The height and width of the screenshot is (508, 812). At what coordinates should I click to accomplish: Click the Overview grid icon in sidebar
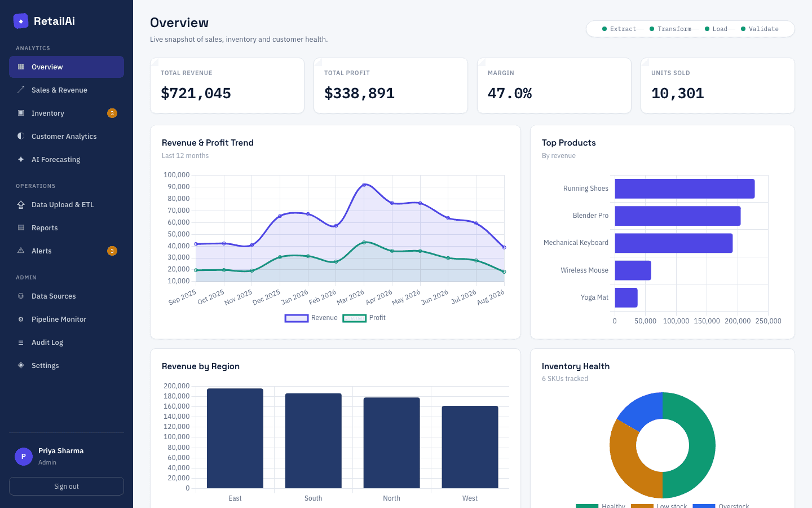pyautogui.click(x=21, y=67)
